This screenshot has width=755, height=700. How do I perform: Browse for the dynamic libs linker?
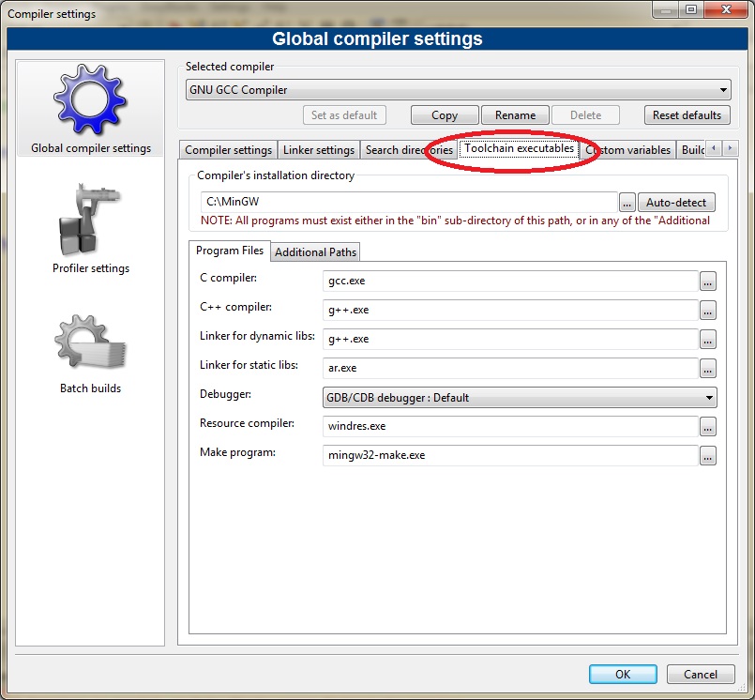[707, 339]
